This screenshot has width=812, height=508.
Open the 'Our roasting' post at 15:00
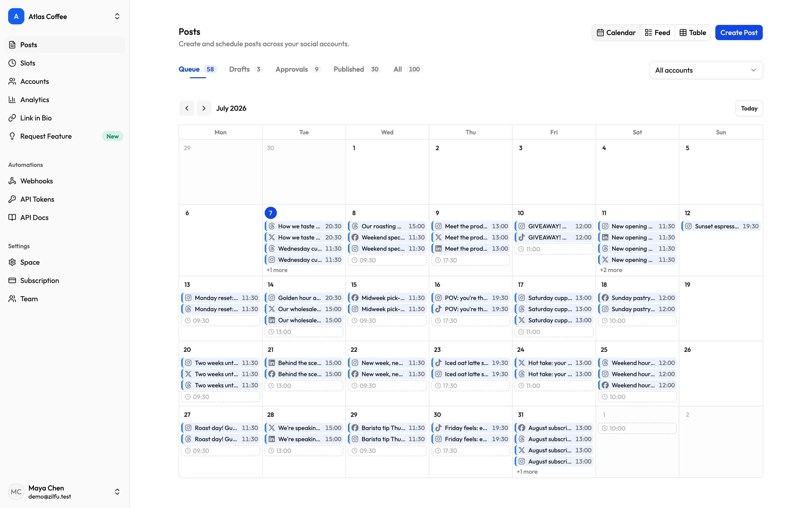pos(387,226)
